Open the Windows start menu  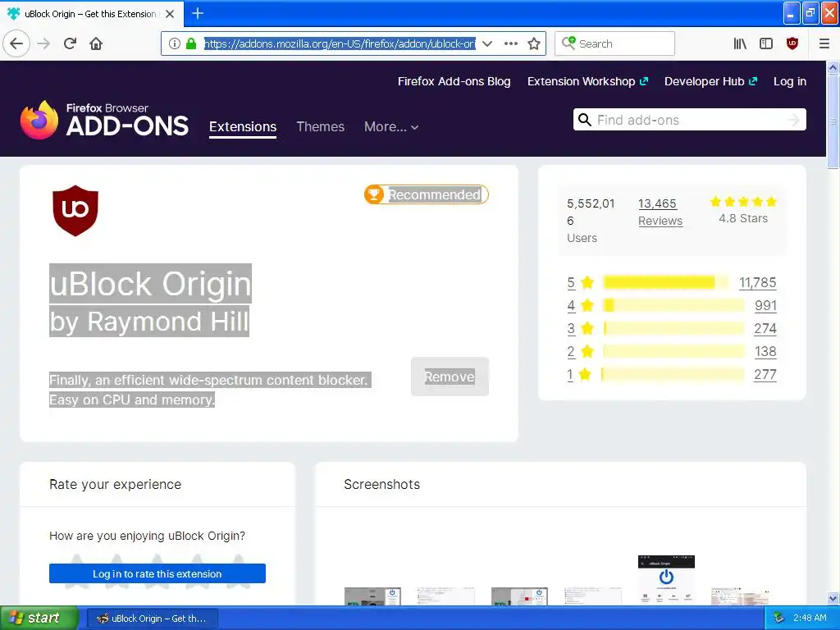pos(39,619)
